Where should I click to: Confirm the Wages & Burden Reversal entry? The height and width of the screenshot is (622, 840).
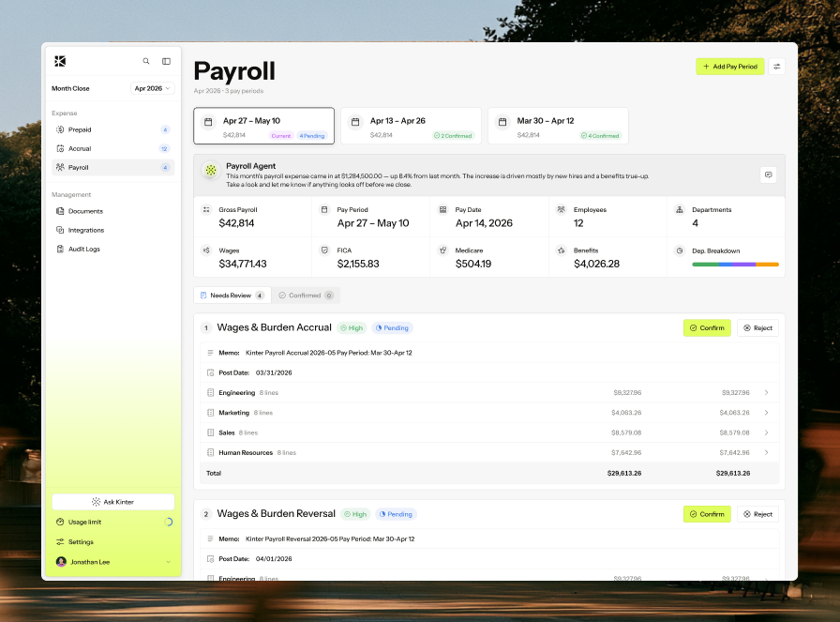(x=707, y=514)
